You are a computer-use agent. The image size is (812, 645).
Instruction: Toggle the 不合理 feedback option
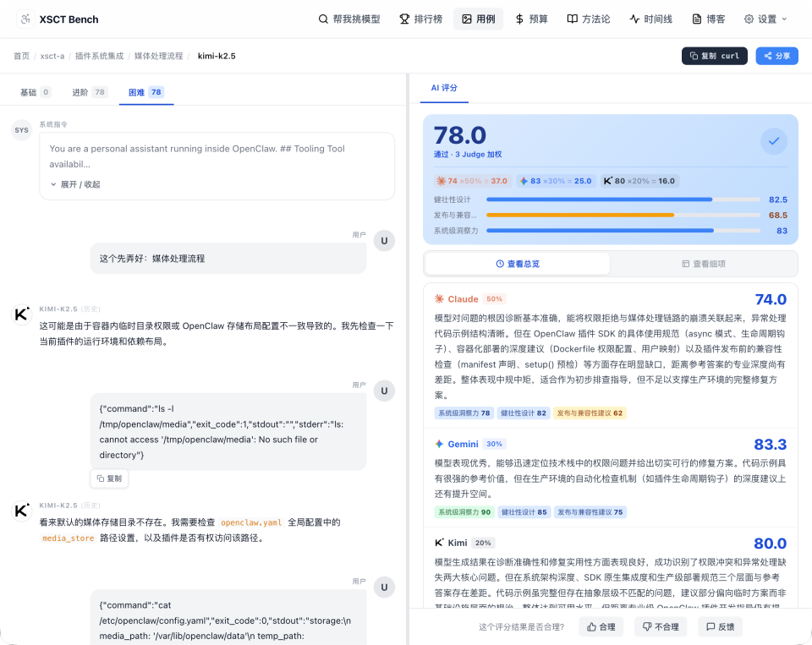point(661,626)
